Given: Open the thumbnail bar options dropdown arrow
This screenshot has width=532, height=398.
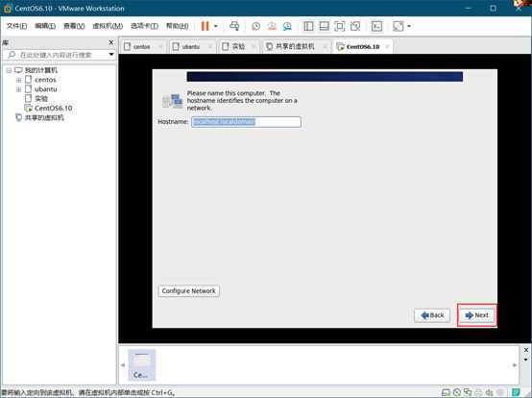Looking at the screenshot, I should point(526,360).
